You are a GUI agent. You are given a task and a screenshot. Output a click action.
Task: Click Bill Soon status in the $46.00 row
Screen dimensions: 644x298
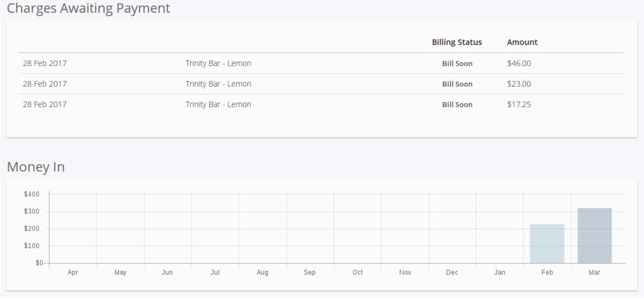pos(457,63)
